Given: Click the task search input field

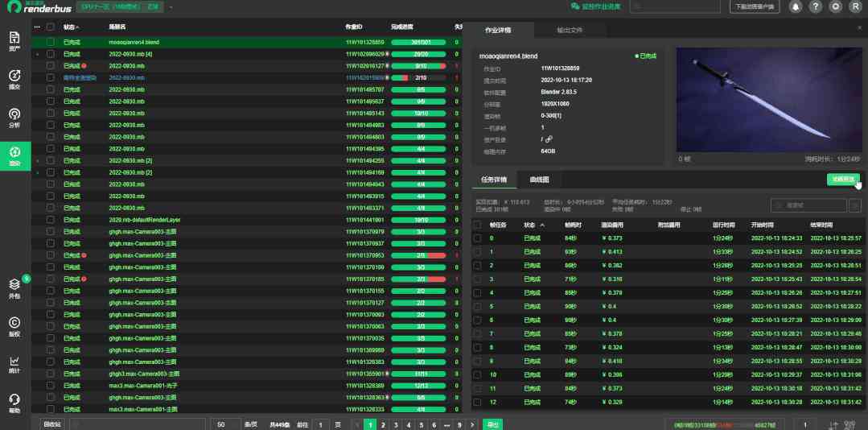Looking at the screenshot, I should [x=808, y=205].
